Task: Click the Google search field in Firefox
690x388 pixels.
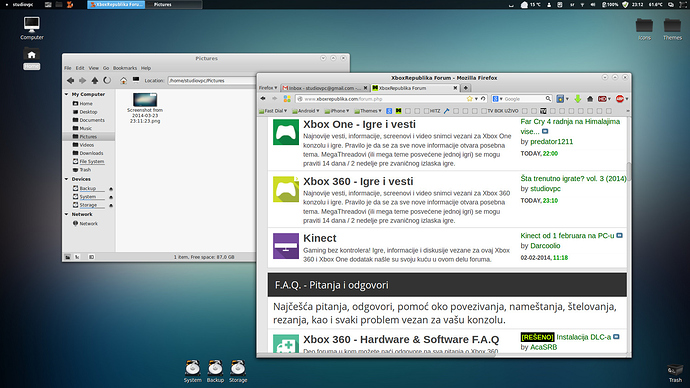Action: pyautogui.click(x=524, y=99)
